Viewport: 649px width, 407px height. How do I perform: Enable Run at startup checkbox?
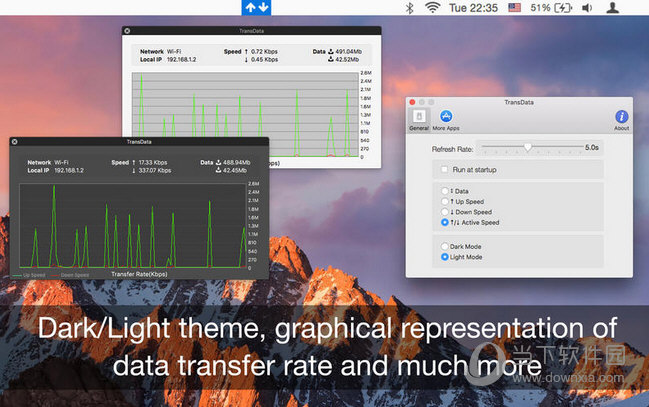tap(444, 169)
